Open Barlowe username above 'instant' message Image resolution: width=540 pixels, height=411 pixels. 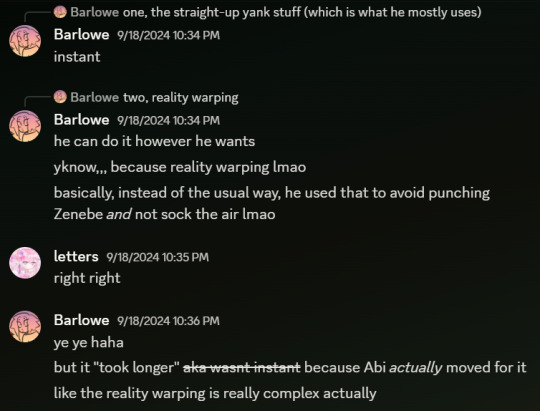[81, 35]
